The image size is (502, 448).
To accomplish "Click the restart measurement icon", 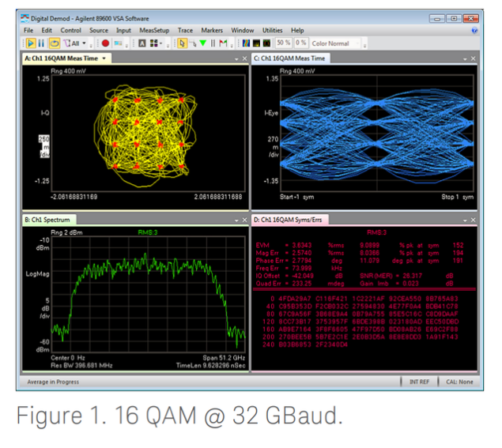I will [55, 43].
